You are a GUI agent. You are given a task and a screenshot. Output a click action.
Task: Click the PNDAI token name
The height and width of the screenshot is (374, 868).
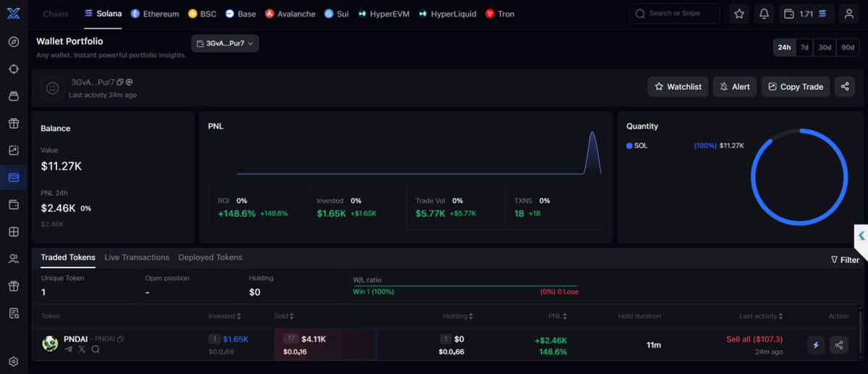(76, 339)
